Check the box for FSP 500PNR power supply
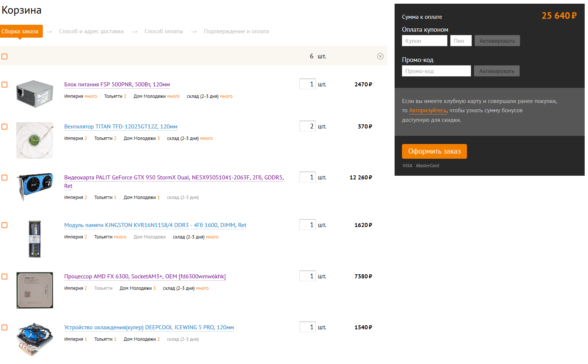Viewport: 588px width, 364px height. pyautogui.click(x=4, y=85)
